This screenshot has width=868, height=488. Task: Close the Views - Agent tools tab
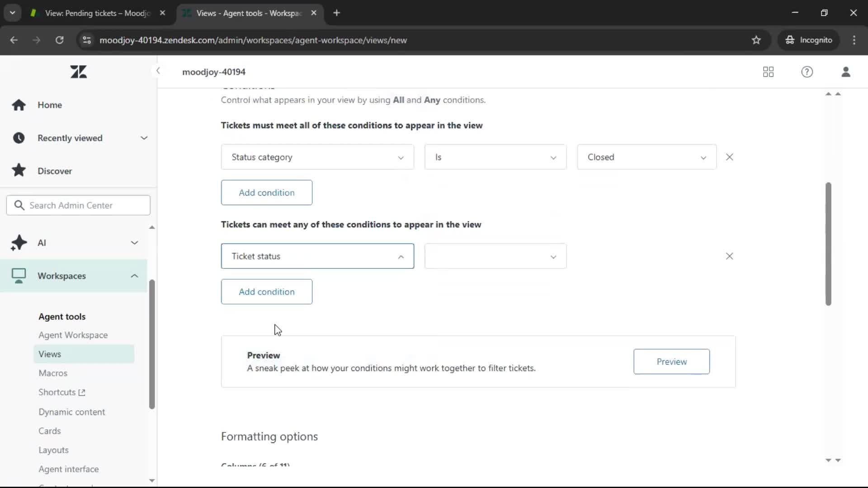click(314, 13)
